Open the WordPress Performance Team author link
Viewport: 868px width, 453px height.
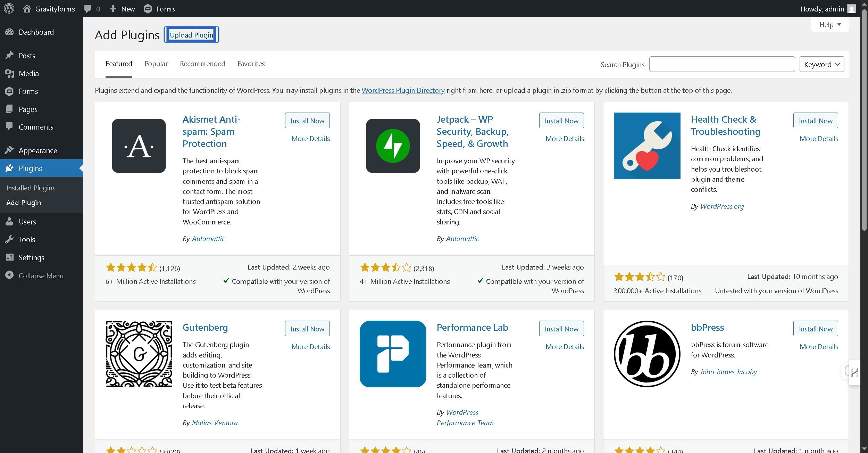pos(465,418)
